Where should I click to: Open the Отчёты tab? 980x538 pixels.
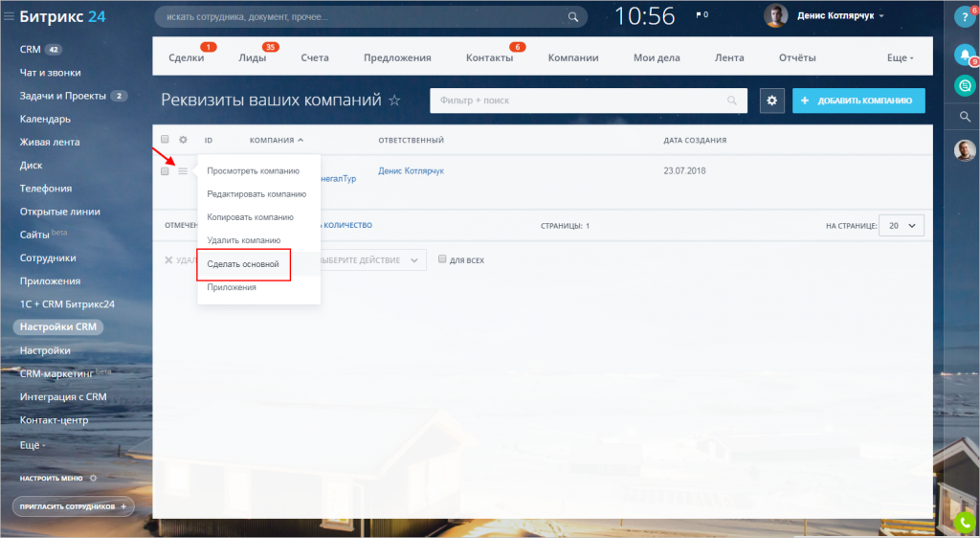797,57
